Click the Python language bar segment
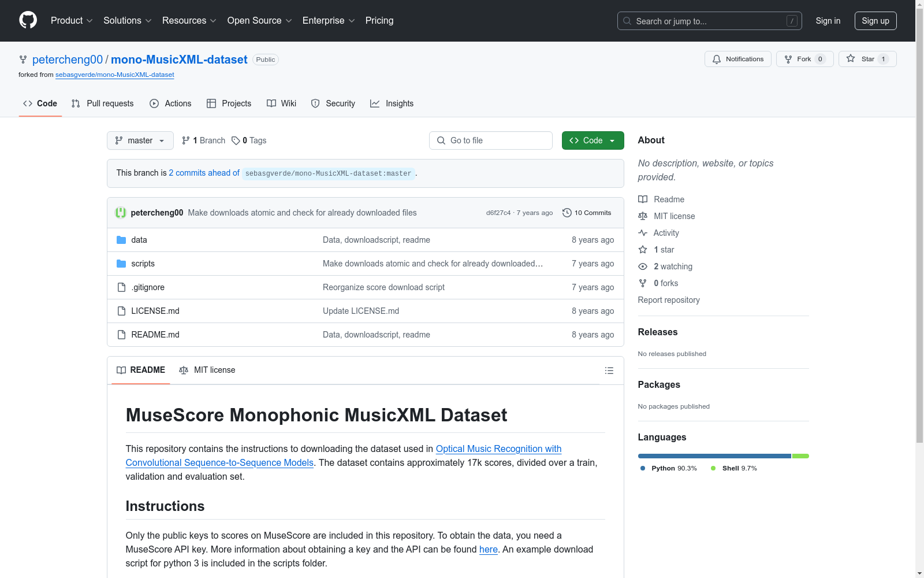The image size is (924, 578). coord(714,456)
